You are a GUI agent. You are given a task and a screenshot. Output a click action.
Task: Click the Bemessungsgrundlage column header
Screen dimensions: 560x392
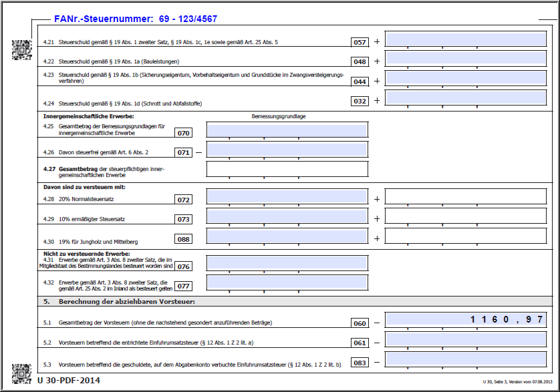(279, 116)
